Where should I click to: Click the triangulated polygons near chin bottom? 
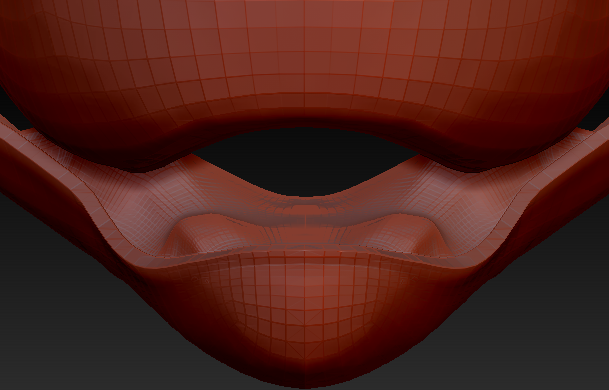point(304,342)
